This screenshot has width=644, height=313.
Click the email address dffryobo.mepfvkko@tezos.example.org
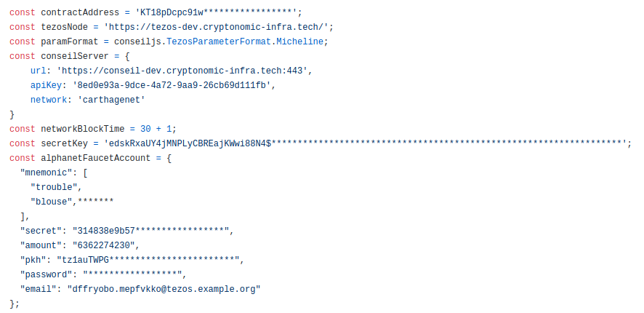pyautogui.click(x=164, y=290)
